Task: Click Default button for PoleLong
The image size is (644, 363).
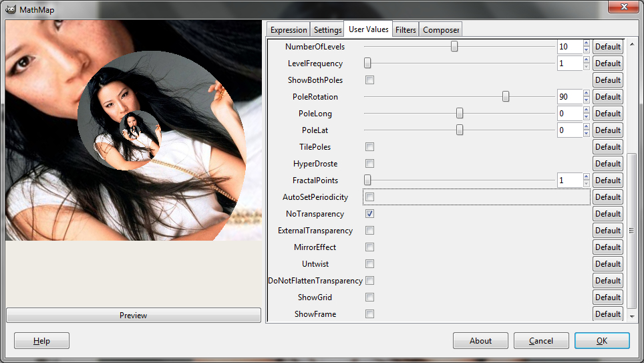Action: pyautogui.click(x=607, y=114)
